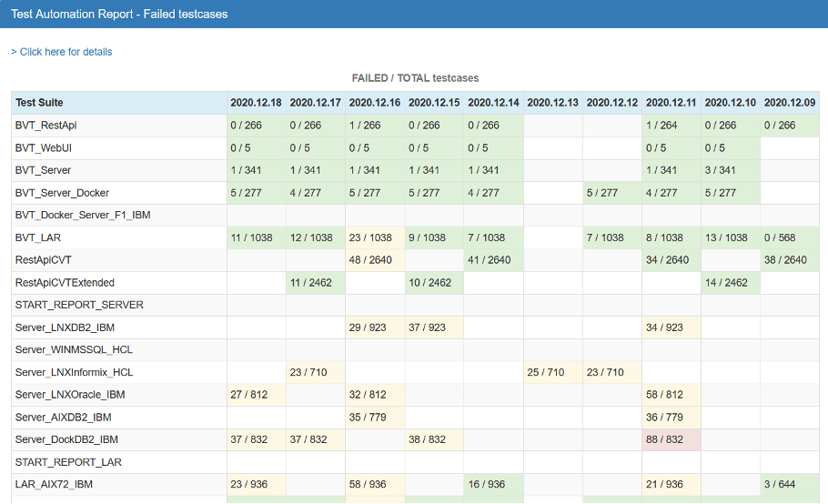
Task: Click the 13 / 1038 BVT_LAR cell
Action: point(726,237)
